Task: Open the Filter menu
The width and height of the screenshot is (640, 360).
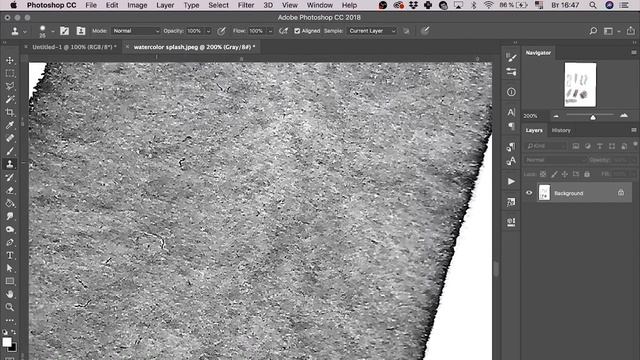Action: [x=246, y=5]
